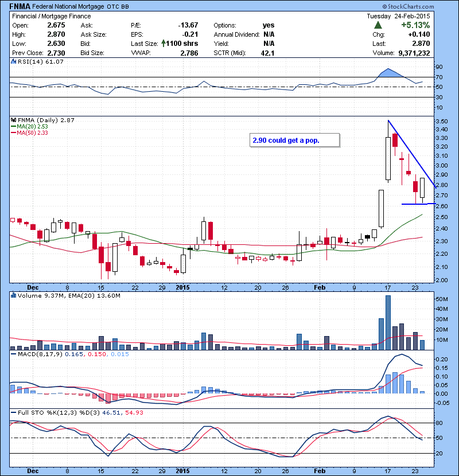
Task: Click the green up-arrow change indicator
Action: pos(378,25)
